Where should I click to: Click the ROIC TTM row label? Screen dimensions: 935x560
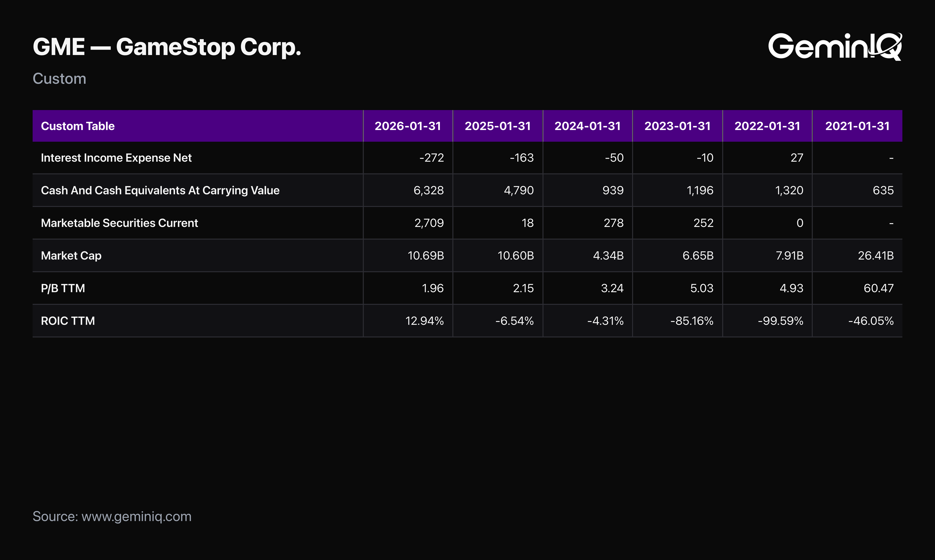pos(68,321)
